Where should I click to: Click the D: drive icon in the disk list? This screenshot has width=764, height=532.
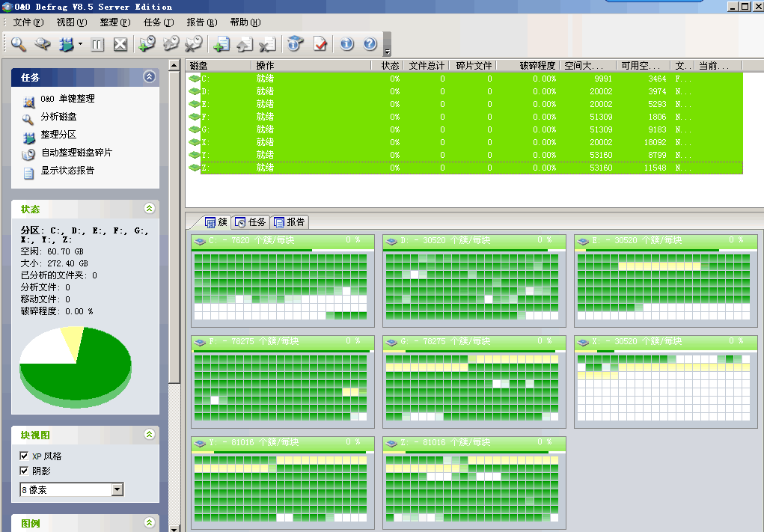(195, 91)
